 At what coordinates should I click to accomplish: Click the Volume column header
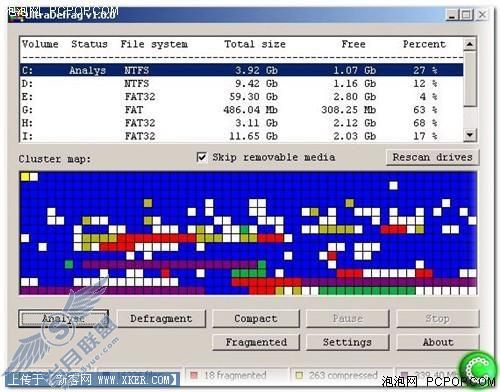pyautogui.click(x=40, y=44)
